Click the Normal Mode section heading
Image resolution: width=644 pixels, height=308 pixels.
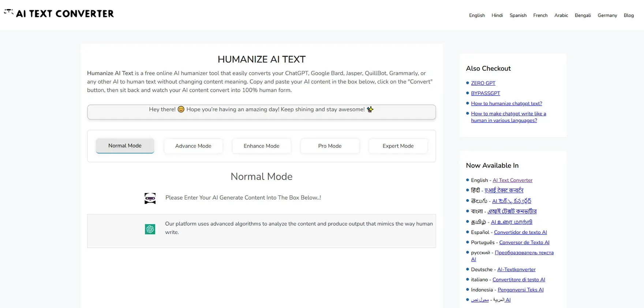point(262,177)
